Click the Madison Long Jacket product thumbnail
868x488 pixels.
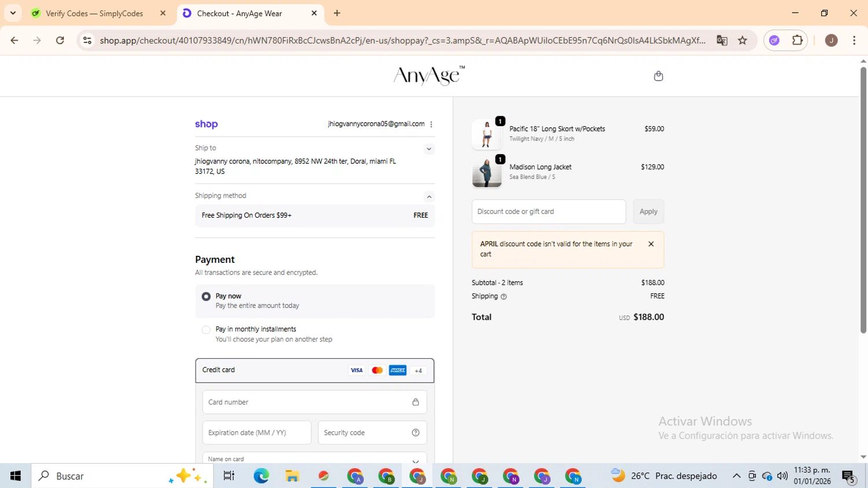pyautogui.click(x=487, y=173)
